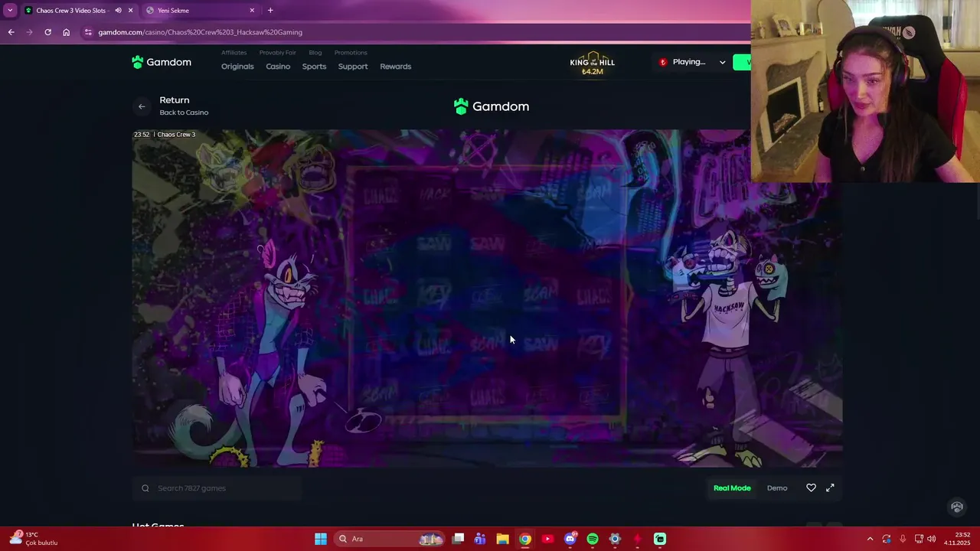The width and height of the screenshot is (980, 551).
Task: Close the Chaos Crew 3 Video Slots tab
Action: tap(130, 10)
